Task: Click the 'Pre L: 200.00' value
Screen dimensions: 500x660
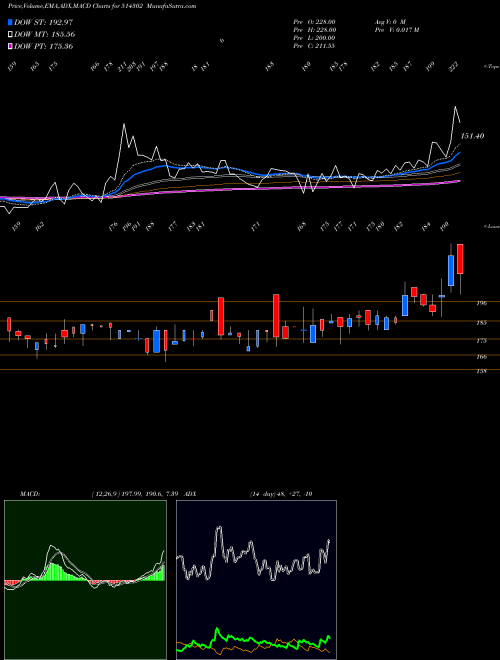Action: point(314,38)
